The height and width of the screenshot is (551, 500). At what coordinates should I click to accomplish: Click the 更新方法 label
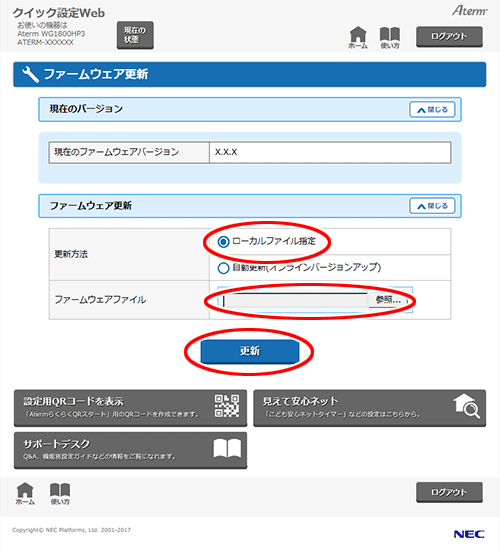pos(71,254)
